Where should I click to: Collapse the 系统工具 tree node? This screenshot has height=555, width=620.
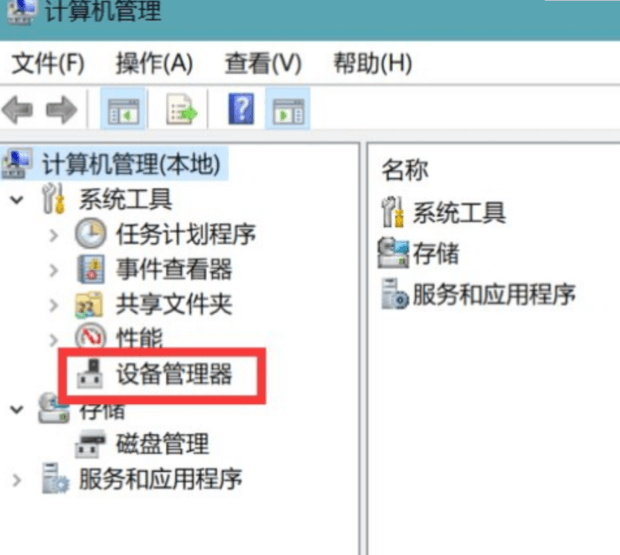pyautogui.click(x=17, y=200)
